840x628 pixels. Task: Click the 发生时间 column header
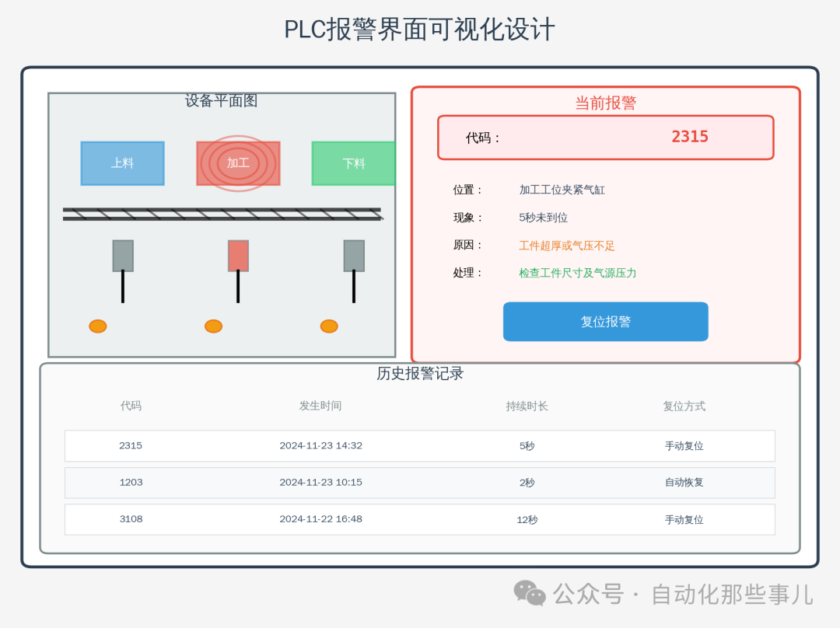tap(320, 406)
